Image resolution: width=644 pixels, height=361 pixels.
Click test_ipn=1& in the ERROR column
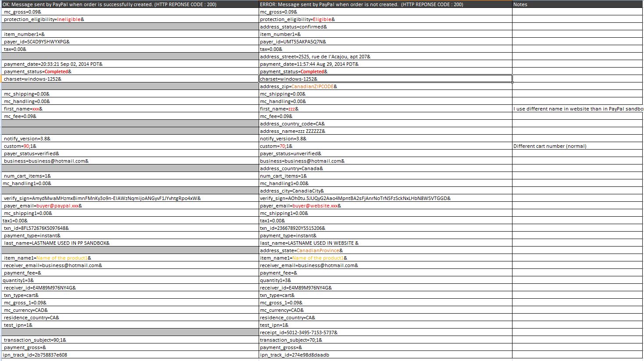point(385,325)
